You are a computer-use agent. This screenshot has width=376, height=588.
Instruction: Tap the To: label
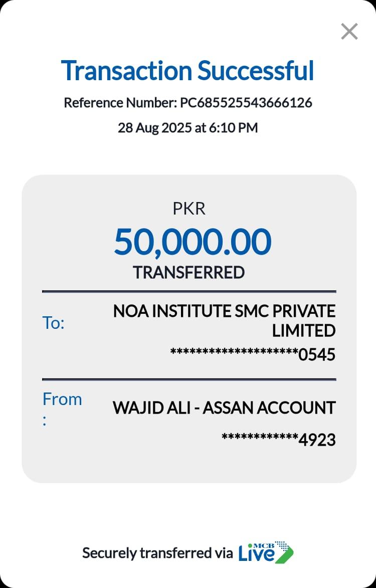point(54,323)
